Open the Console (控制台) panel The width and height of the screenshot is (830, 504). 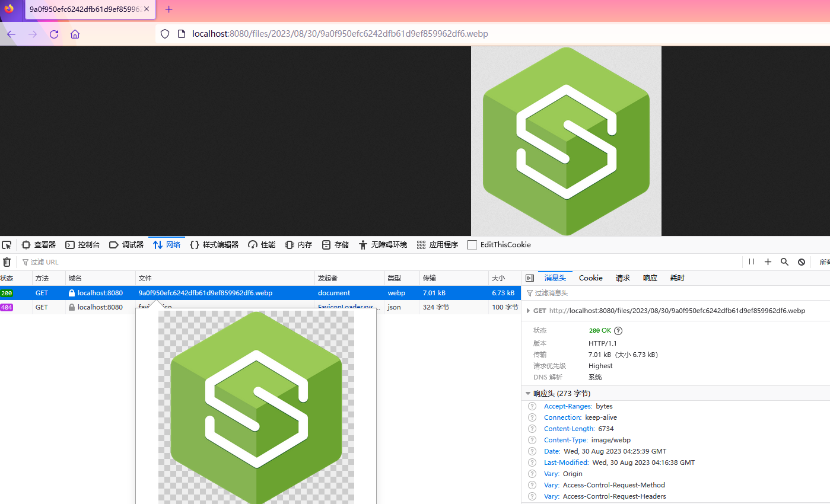point(82,245)
